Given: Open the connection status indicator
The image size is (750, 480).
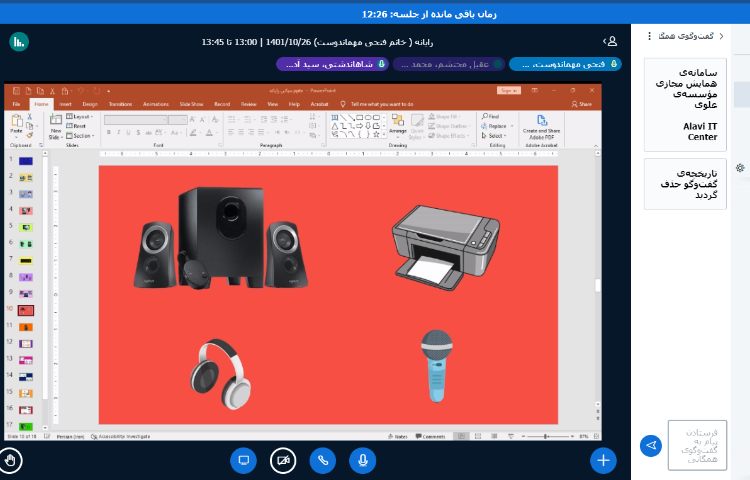Looking at the screenshot, I should pos(19,41).
